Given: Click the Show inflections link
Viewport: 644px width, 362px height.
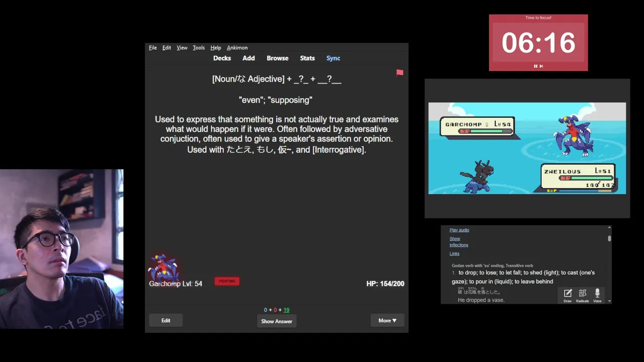Looking at the screenshot, I should click(x=459, y=242).
